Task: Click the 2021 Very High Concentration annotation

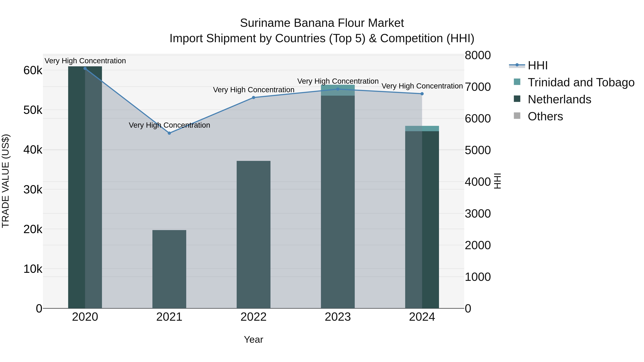Action: pyautogui.click(x=170, y=125)
